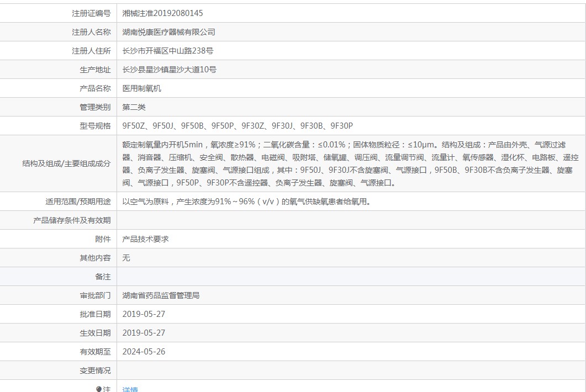The width and height of the screenshot is (586, 392).
Task: Select address 长沙市开福区中山路238号
Action: [x=168, y=51]
